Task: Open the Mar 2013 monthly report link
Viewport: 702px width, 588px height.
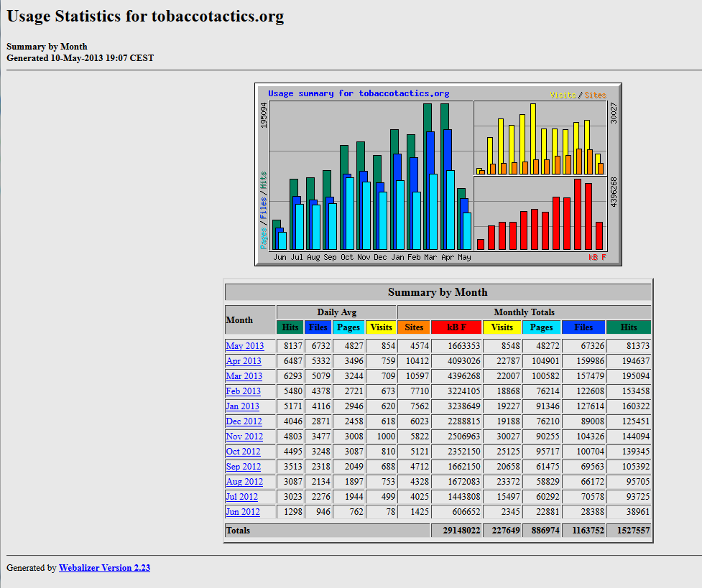Action: (244, 376)
